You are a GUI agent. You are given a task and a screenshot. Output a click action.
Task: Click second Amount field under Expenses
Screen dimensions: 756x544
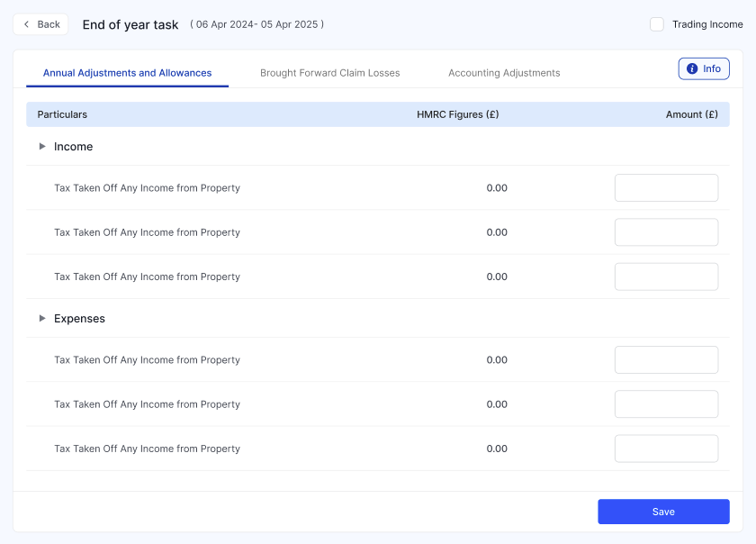point(666,404)
